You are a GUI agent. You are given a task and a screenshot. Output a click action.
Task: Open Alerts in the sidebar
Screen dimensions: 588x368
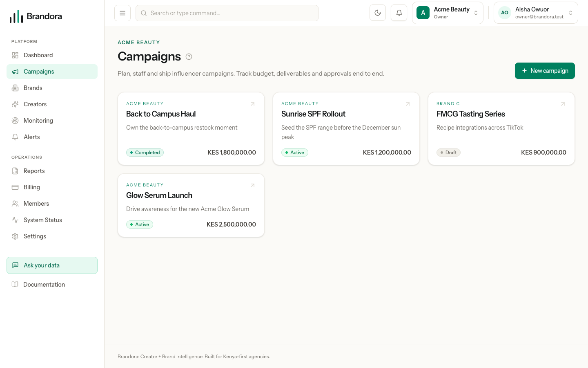click(52, 137)
